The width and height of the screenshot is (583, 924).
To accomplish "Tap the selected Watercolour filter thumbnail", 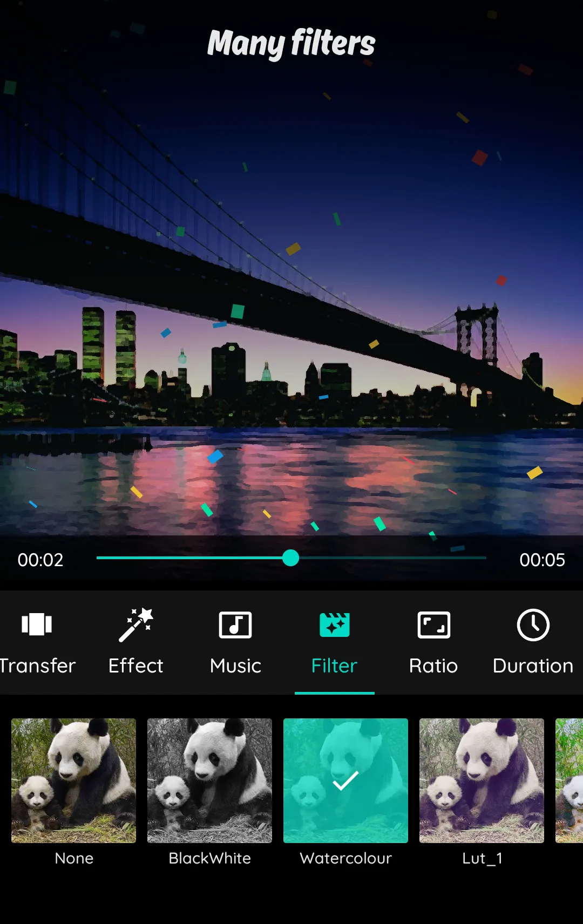I will pyautogui.click(x=346, y=780).
